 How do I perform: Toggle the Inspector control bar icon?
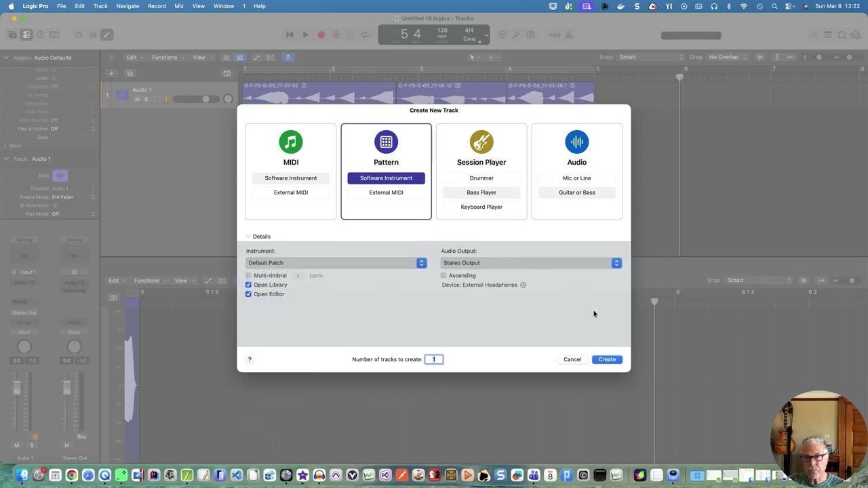[x=26, y=35]
